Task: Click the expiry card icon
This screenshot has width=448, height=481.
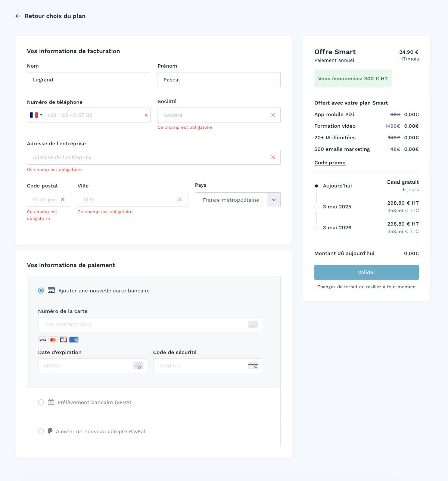Action: click(x=139, y=366)
